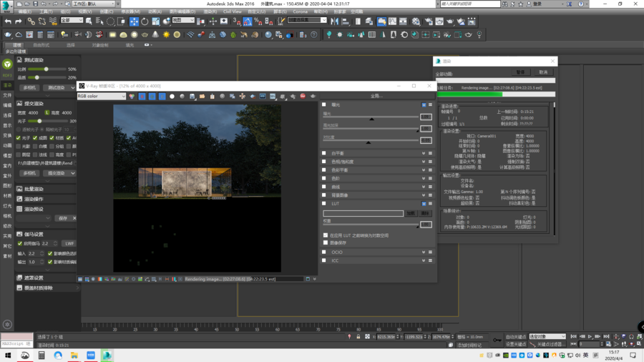
Task: Click RGB color circles icon in V-Ray buffer
Action: coord(132,96)
